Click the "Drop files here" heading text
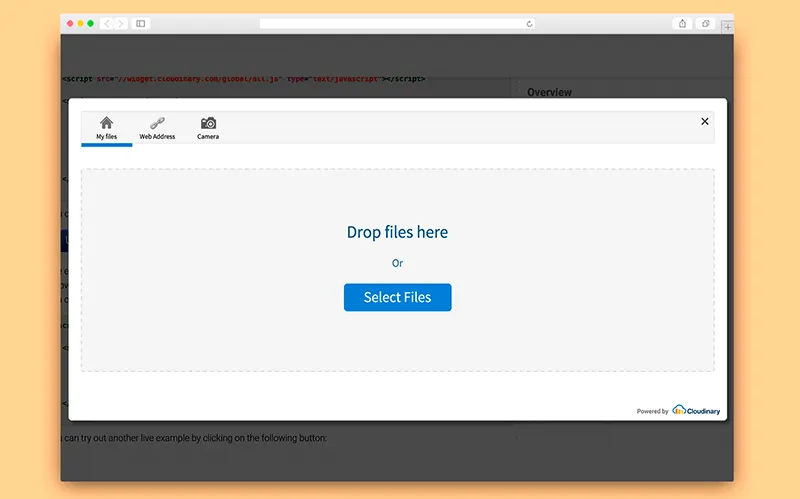The height and width of the screenshot is (499, 800). (x=397, y=232)
